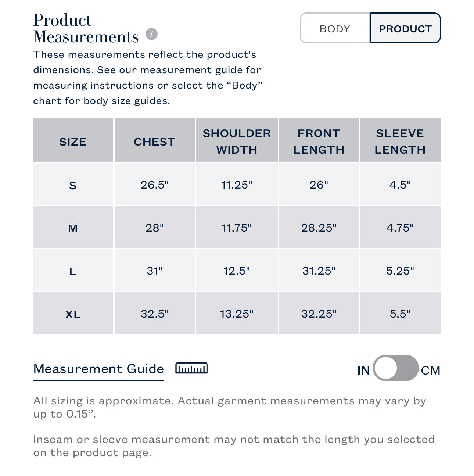
Task: Switch to the BODY tab
Action: (x=335, y=29)
